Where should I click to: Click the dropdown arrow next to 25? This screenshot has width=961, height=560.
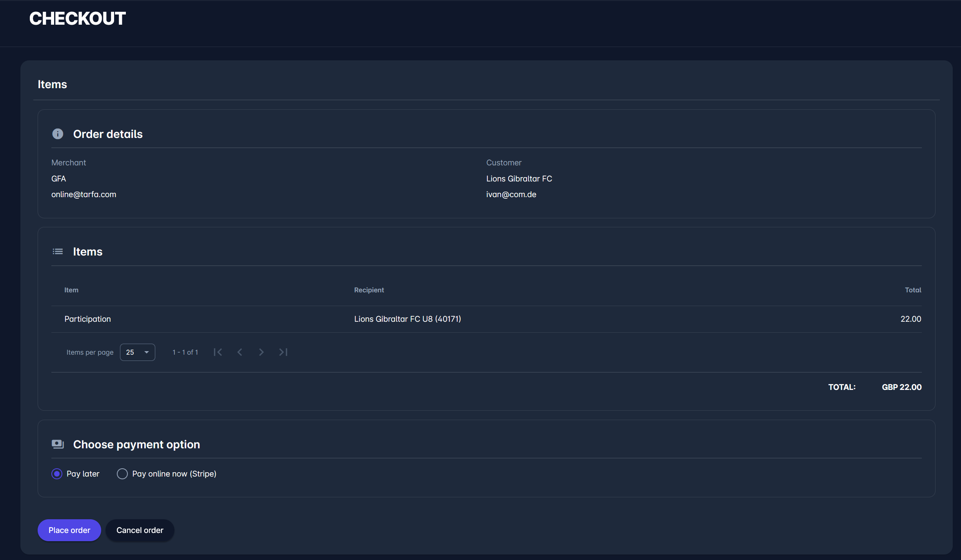147,352
